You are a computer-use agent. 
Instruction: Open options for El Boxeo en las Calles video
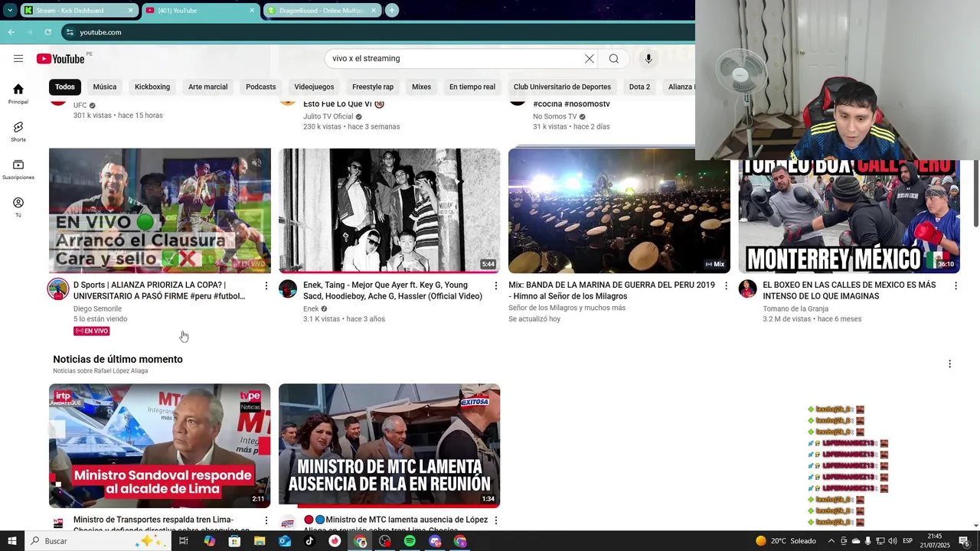pos(955,285)
